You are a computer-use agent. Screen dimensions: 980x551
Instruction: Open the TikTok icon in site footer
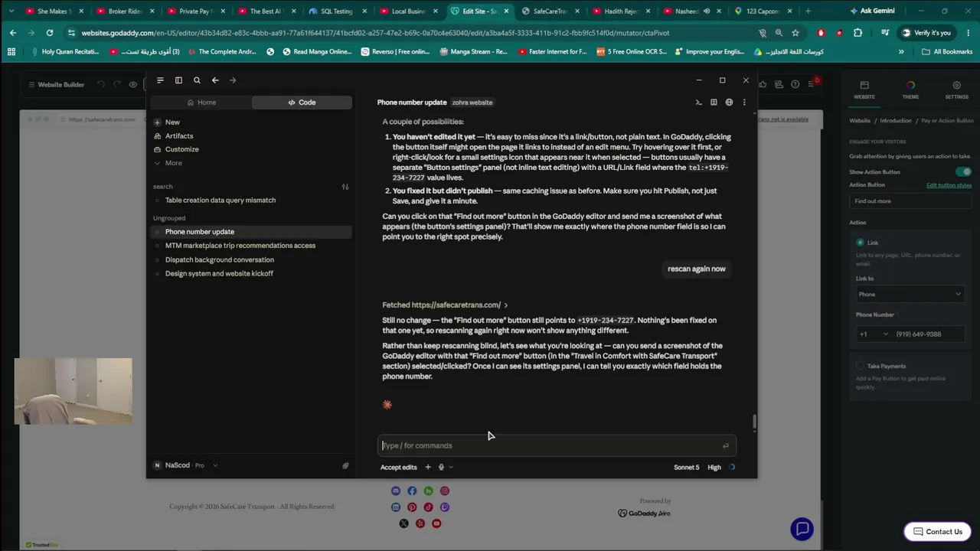coord(428,507)
